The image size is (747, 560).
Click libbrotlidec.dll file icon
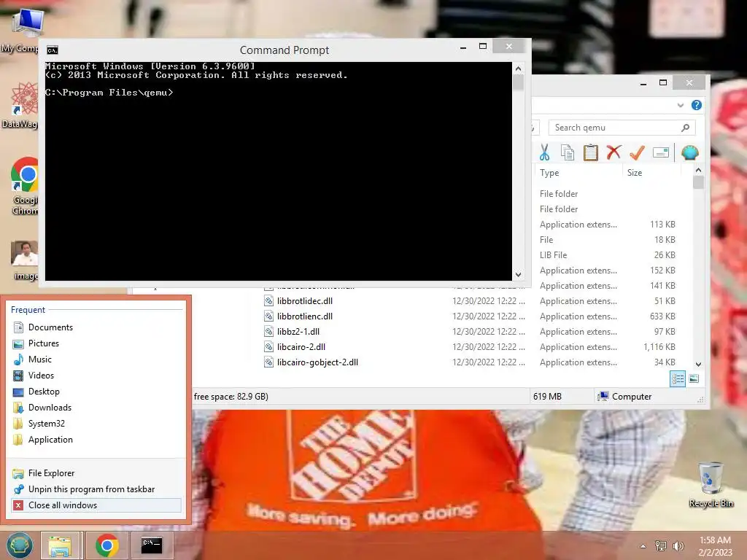268,301
